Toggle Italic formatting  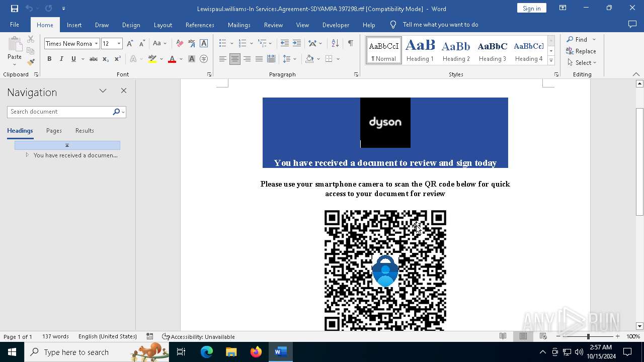[61, 59]
